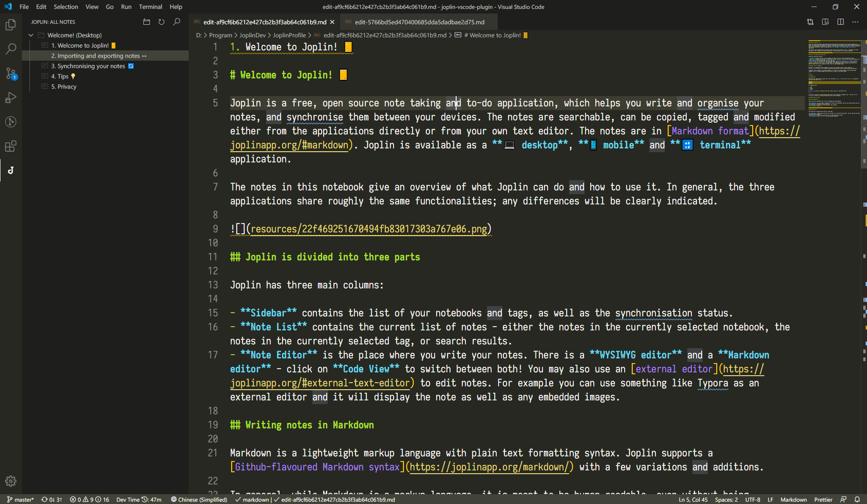Open preview to the side icon
Viewport: 867px width, 504px height.
pyautogui.click(x=825, y=22)
